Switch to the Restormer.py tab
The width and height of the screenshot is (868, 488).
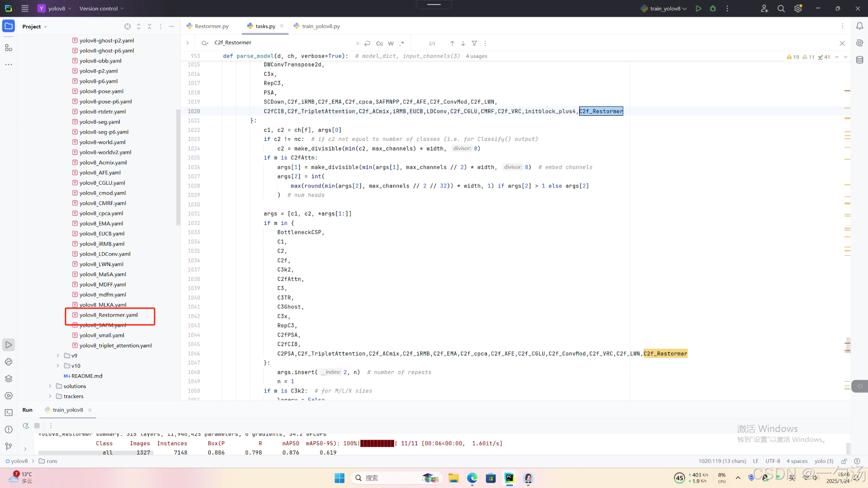coord(211,26)
